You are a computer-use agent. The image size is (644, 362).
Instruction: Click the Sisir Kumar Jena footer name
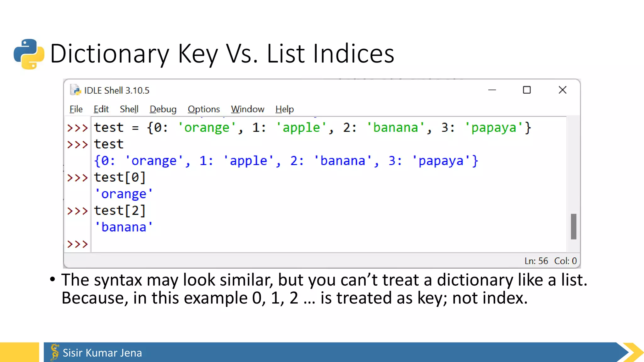[x=102, y=353]
